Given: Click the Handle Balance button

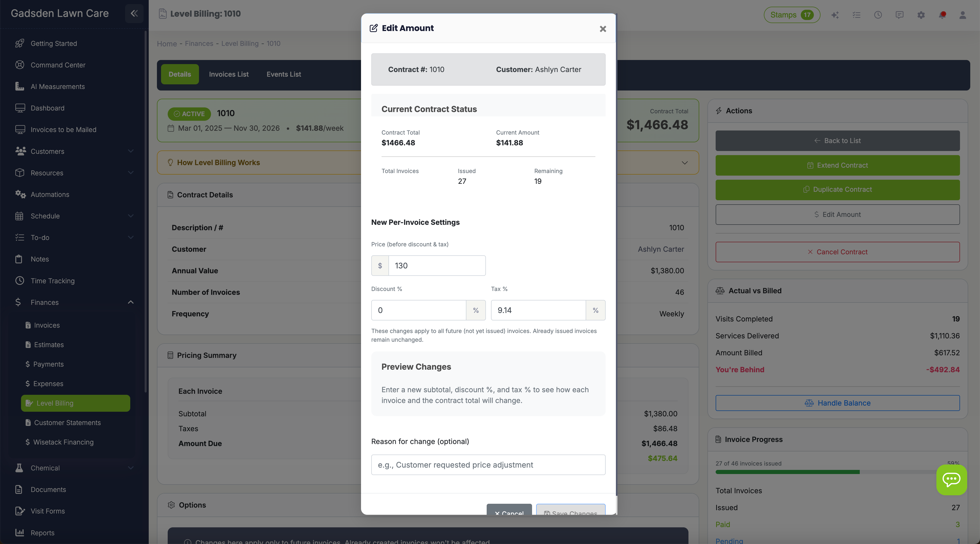Looking at the screenshot, I should (837, 403).
